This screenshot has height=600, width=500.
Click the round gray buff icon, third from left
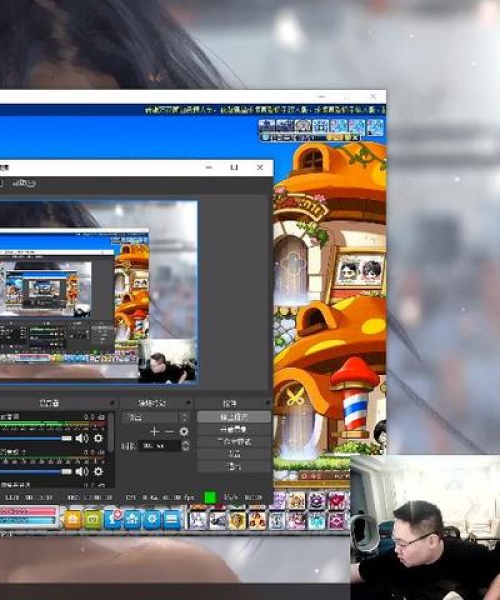click(x=303, y=126)
